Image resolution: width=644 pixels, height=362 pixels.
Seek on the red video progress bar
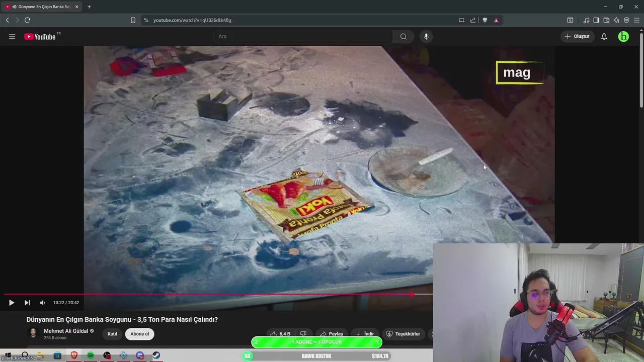tap(218, 295)
